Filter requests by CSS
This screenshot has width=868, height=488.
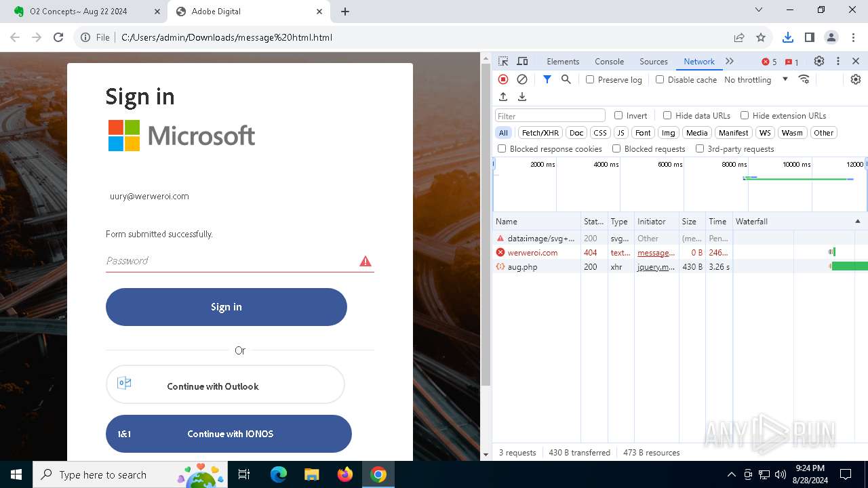[x=600, y=133]
